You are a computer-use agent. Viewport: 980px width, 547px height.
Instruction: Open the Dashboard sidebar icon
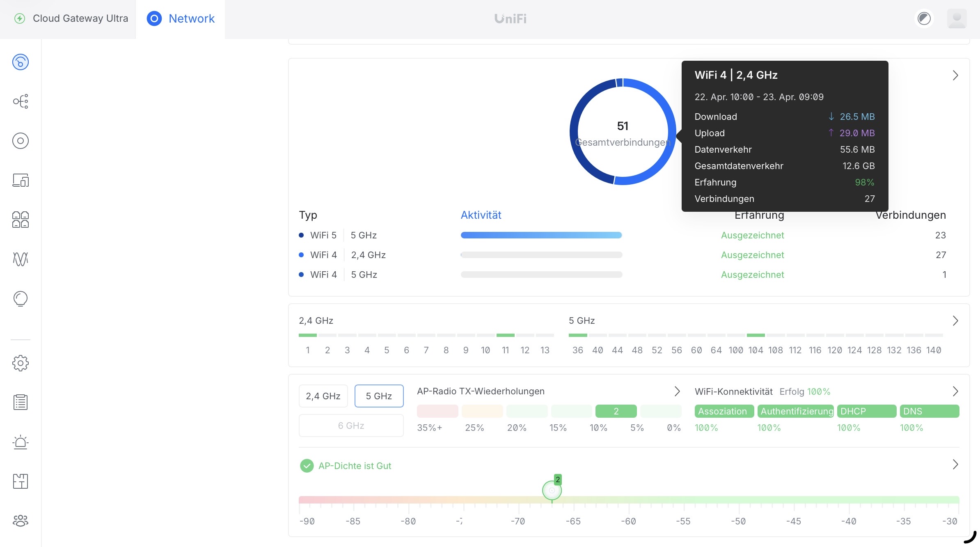coord(21,62)
